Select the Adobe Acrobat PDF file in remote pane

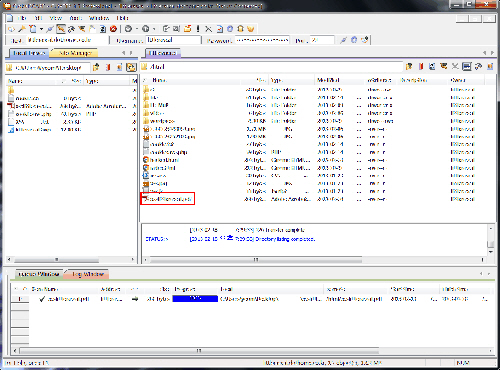tap(167, 199)
